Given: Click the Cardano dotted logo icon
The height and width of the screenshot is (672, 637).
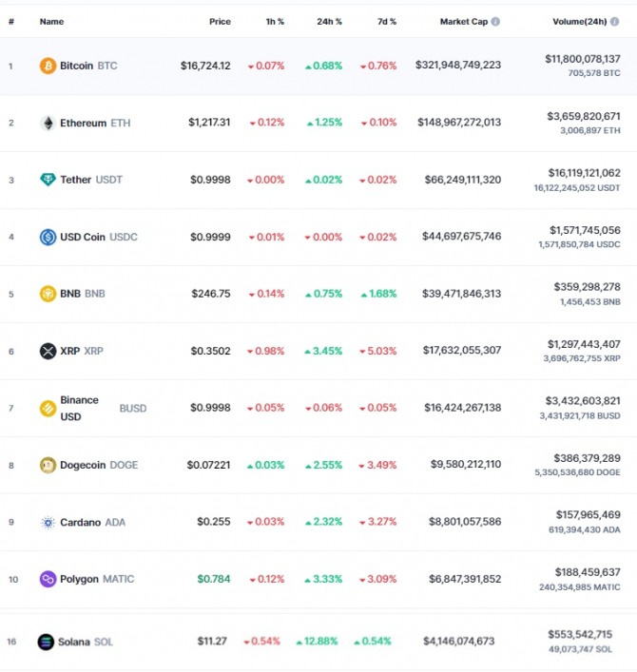Looking at the screenshot, I should [x=48, y=522].
